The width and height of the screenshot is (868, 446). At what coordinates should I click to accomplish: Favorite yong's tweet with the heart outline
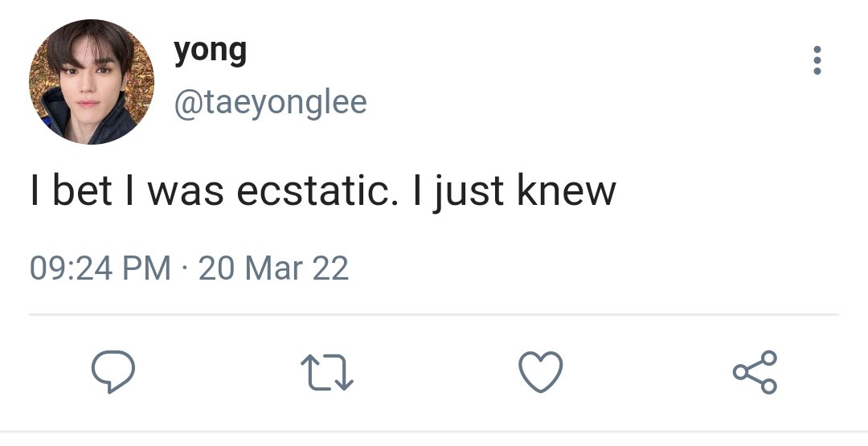pyautogui.click(x=540, y=372)
